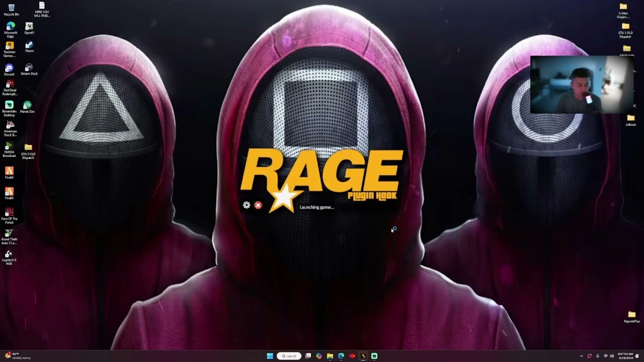The height and width of the screenshot is (362, 644).
Task: Open the OpenIV desktop shortcut
Action: coord(29,28)
